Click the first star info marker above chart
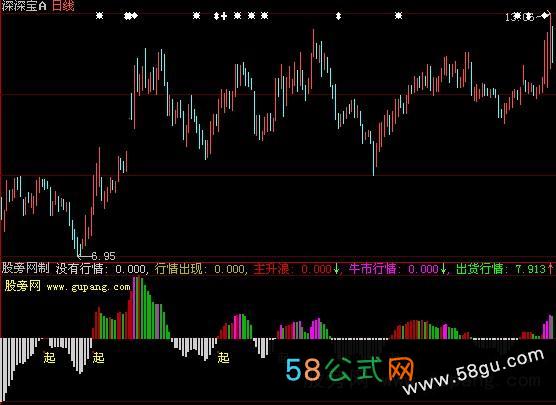 tap(100, 16)
